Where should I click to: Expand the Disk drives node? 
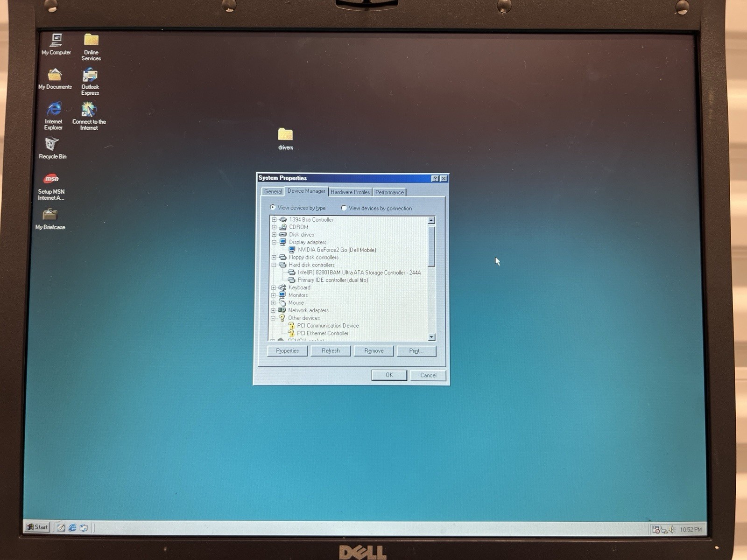[x=275, y=234]
